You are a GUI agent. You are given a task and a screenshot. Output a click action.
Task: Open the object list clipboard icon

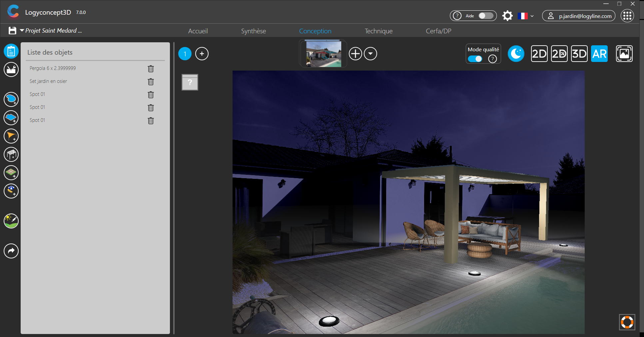click(x=11, y=51)
